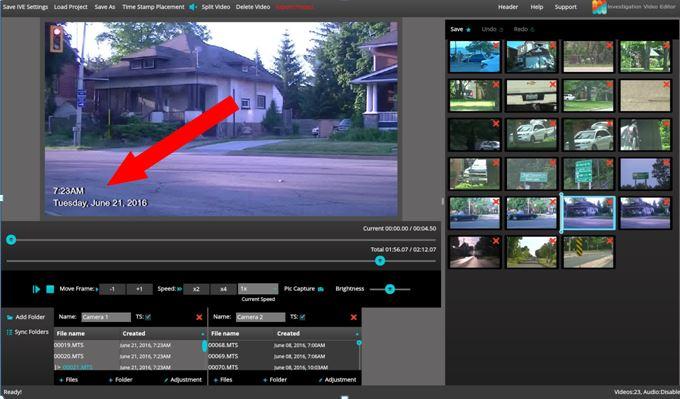This screenshot has width=680, height=399.
Task: Add Files to the Camera 2 list
Action: tap(223, 379)
